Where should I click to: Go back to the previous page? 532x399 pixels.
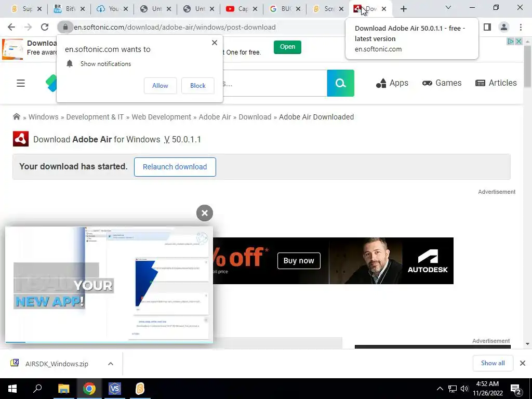[x=11, y=27]
